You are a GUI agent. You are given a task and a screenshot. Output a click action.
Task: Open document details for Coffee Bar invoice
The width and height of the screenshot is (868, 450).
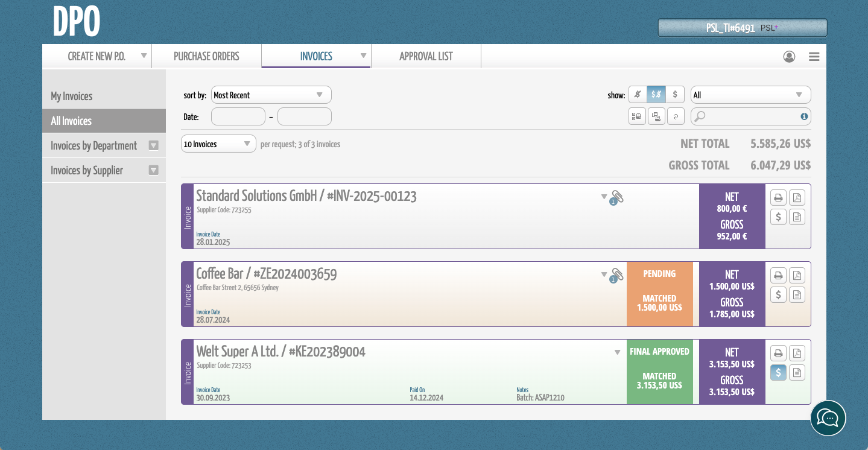point(797,295)
